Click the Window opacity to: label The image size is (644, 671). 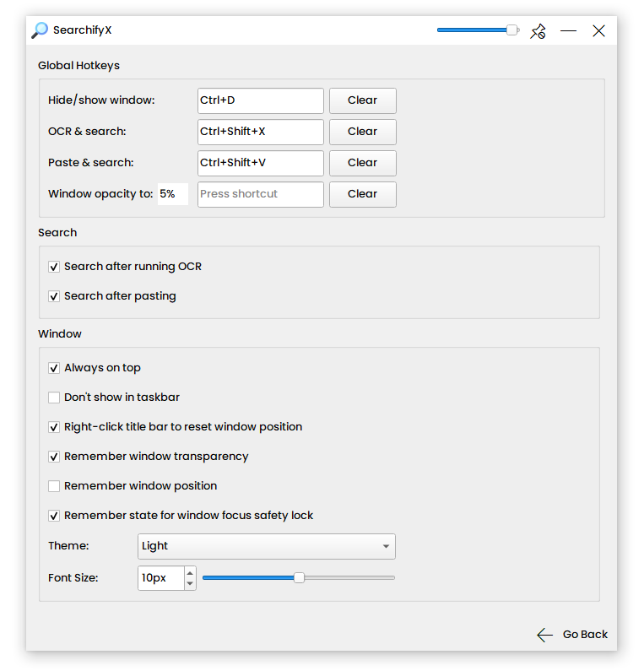click(100, 194)
